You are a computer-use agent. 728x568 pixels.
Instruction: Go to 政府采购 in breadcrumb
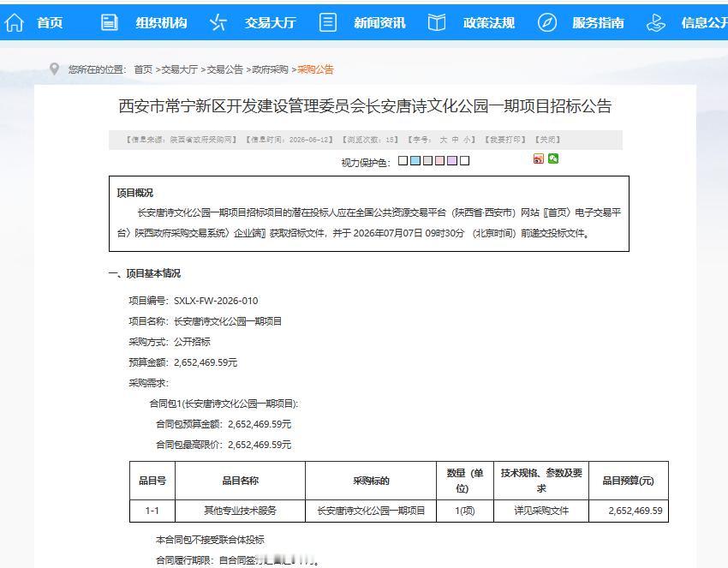click(270, 69)
